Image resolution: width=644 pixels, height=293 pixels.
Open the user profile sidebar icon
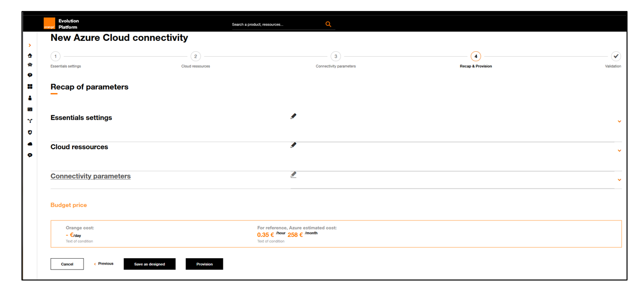point(30,98)
